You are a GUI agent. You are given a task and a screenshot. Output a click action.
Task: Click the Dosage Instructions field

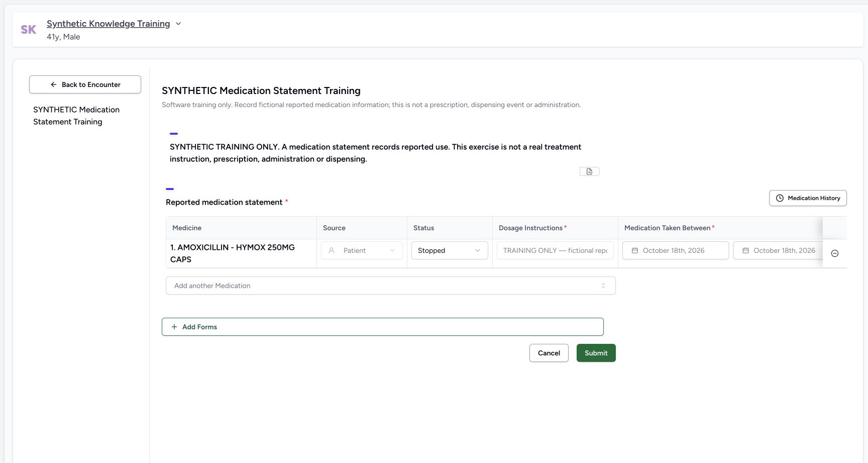[555, 250]
